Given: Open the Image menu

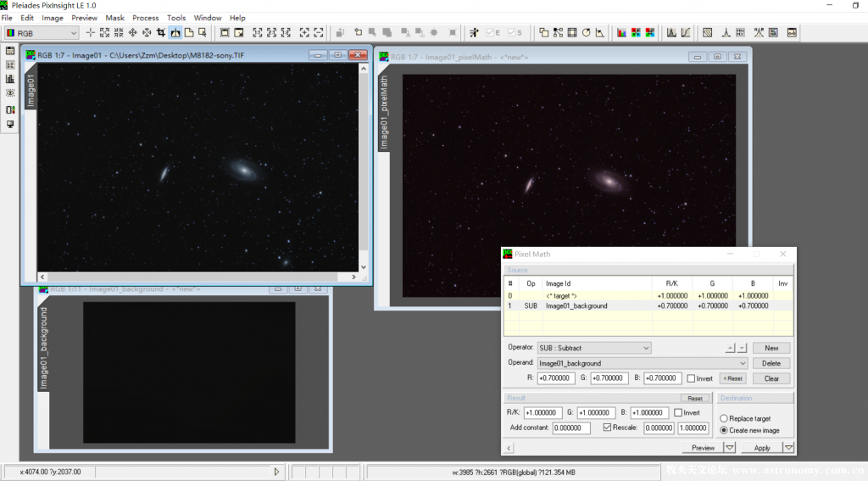Looking at the screenshot, I should tap(53, 18).
